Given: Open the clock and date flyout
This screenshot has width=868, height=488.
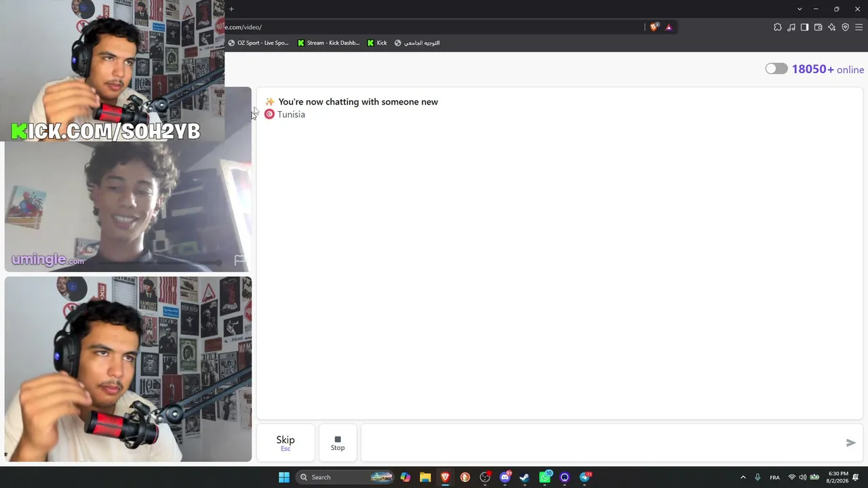Looking at the screenshot, I should pyautogui.click(x=838, y=477).
